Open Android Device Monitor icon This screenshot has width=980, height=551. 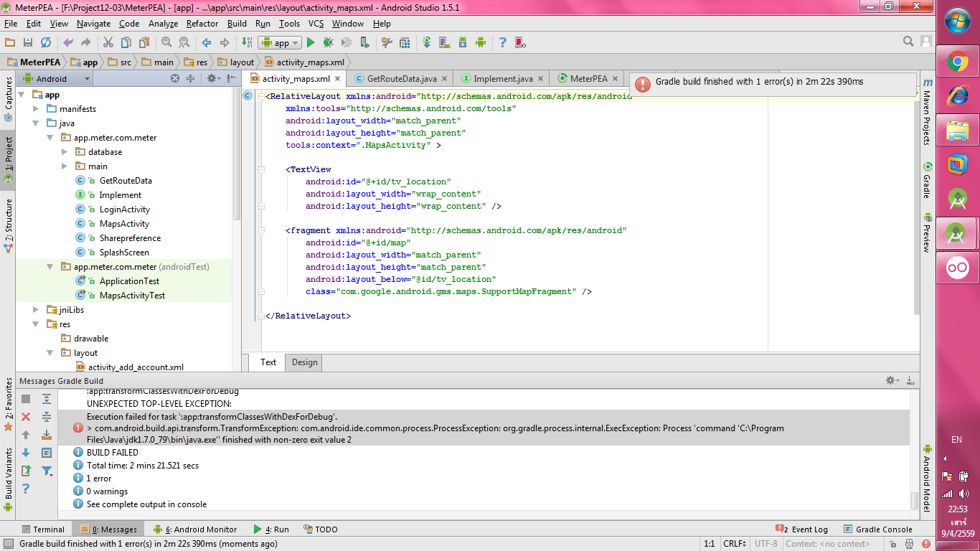pos(481,43)
